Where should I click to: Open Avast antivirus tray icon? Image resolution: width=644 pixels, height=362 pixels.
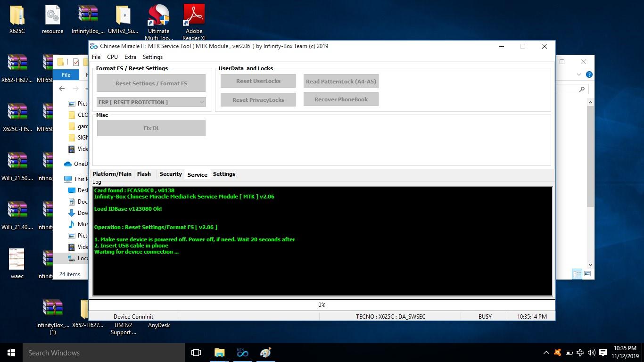pos(557,353)
